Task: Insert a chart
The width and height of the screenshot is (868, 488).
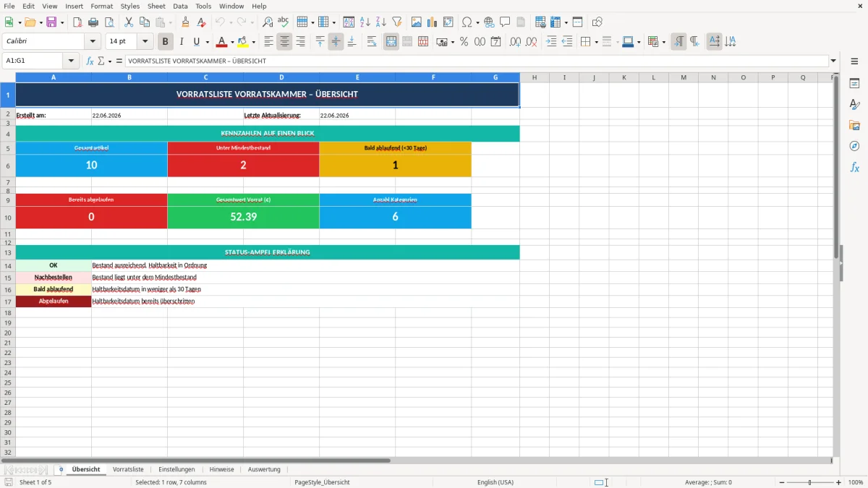Action: point(433,22)
